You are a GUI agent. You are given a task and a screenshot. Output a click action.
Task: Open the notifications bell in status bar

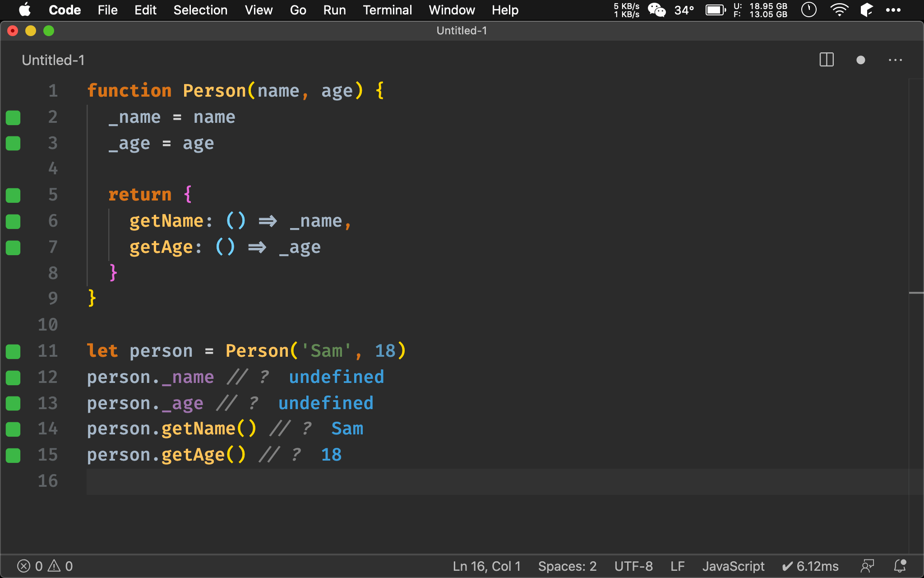[x=900, y=566]
